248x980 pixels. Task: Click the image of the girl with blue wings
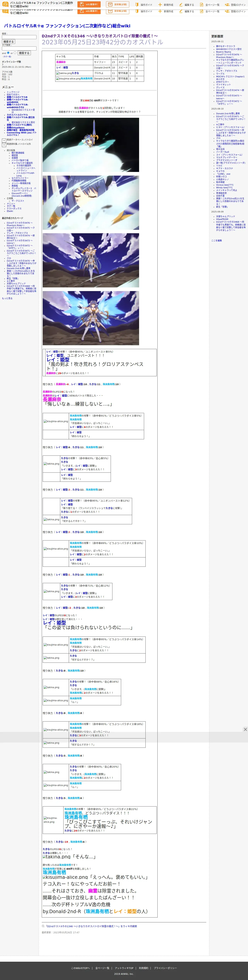[x=91, y=318]
